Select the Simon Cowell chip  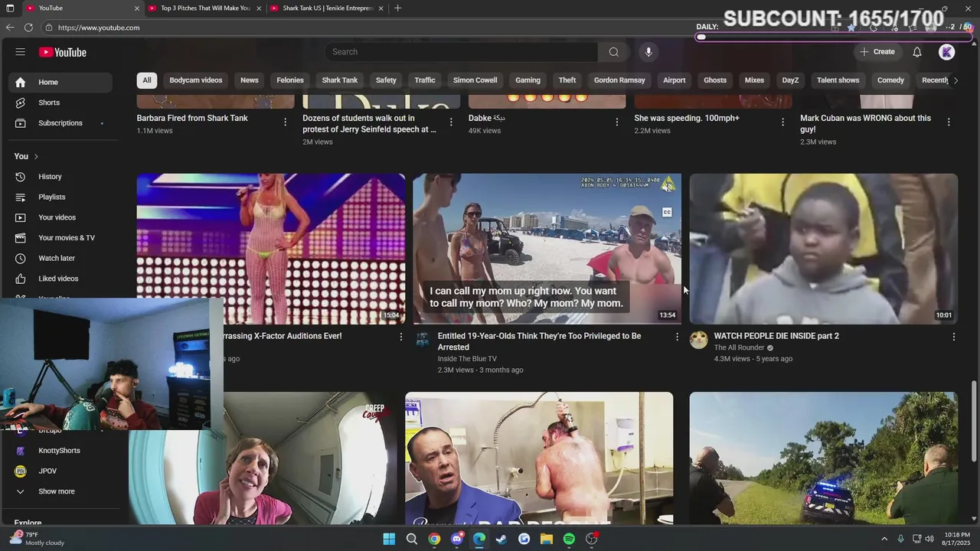click(475, 80)
